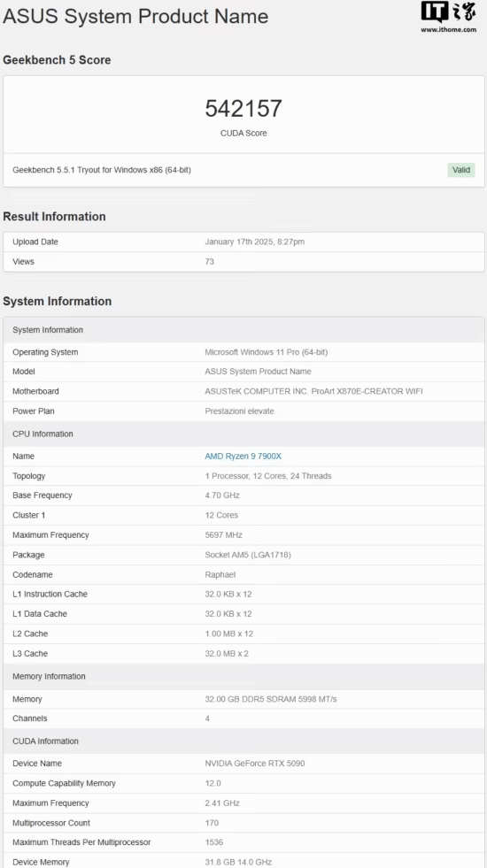Viewport: 487px width, 868px height.
Task: Select the CUDA Information table header row
Action: (243, 741)
